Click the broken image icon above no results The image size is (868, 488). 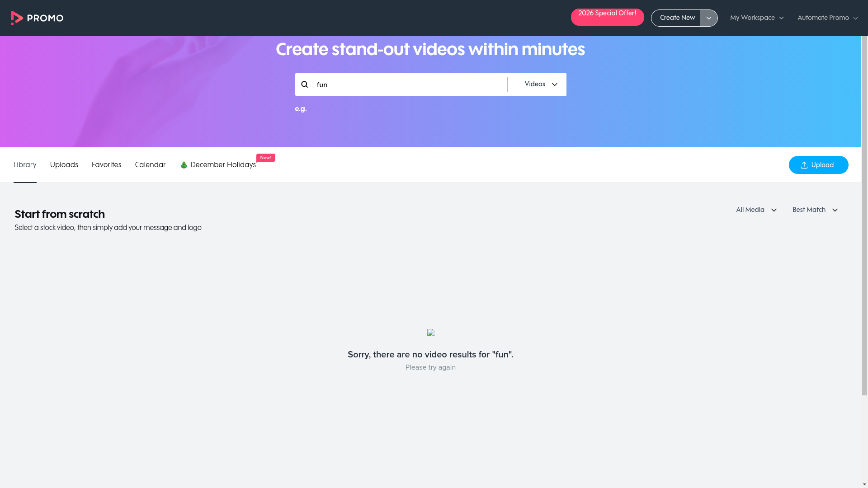point(431,333)
